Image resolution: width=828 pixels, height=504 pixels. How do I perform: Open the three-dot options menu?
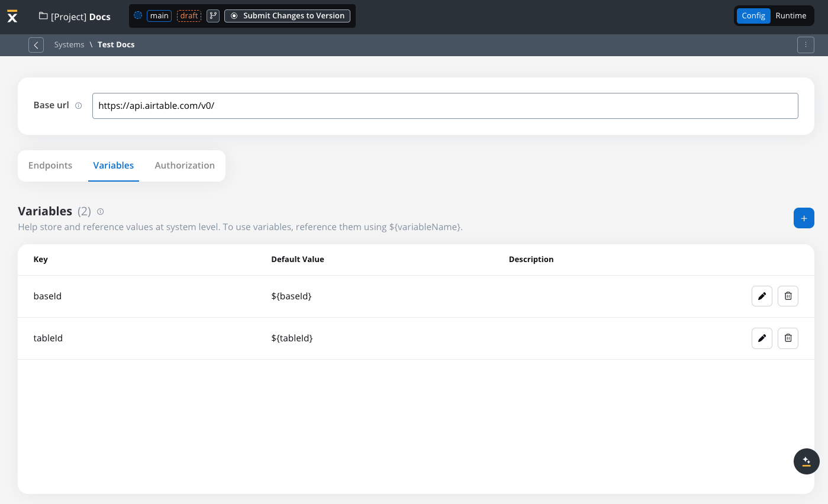[806, 45]
